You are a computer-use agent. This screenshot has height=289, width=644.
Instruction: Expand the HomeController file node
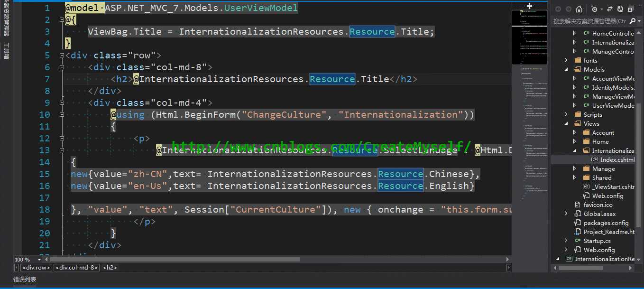574,33
